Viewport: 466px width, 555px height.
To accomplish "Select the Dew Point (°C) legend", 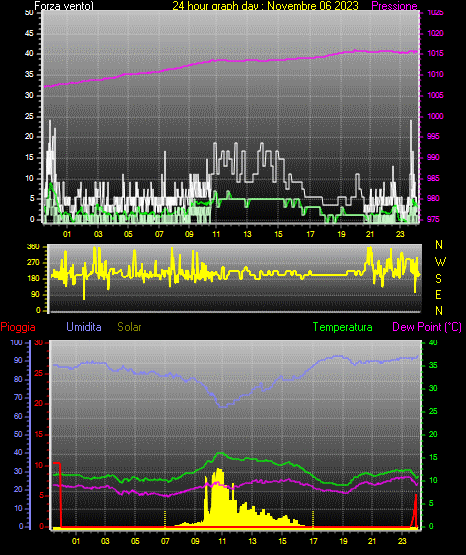I will (427, 327).
